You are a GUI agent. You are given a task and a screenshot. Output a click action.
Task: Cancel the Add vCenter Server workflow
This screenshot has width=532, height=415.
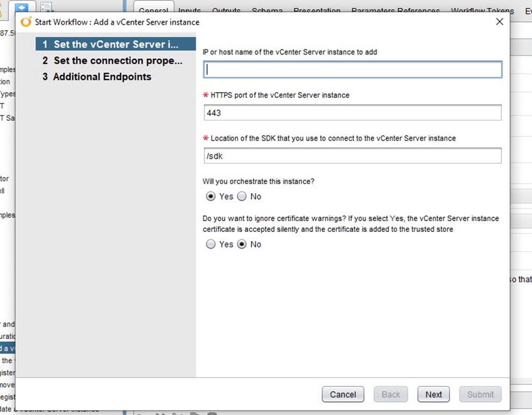tap(343, 395)
